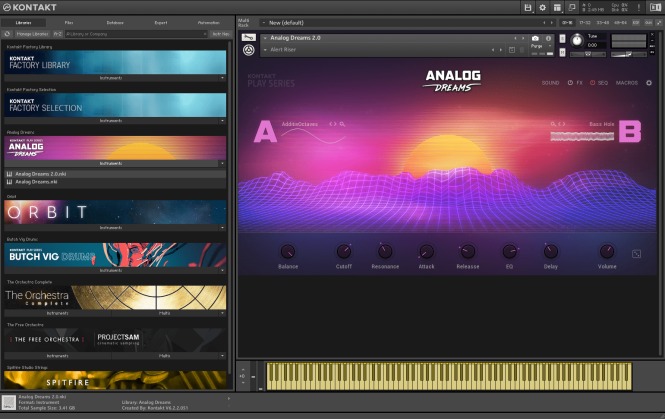Screen dimensions: 665x419
Task: Select Analog Dreams 2.0.nki file
Action: [x=40, y=173]
